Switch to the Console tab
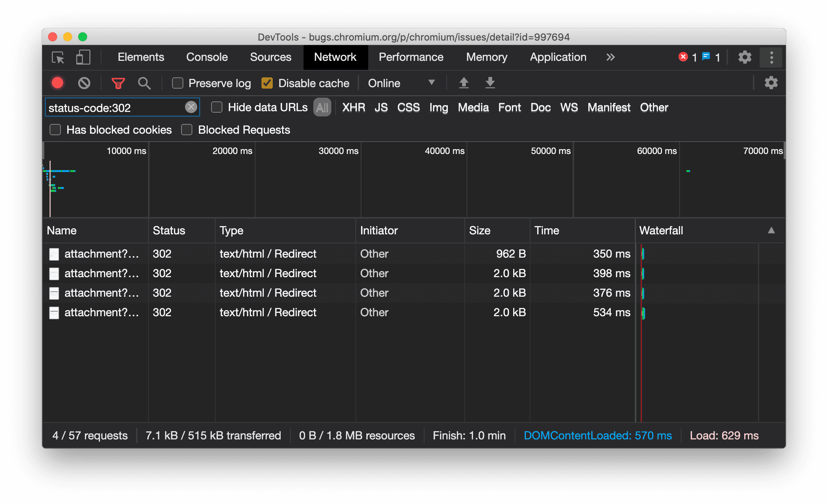 tap(207, 57)
